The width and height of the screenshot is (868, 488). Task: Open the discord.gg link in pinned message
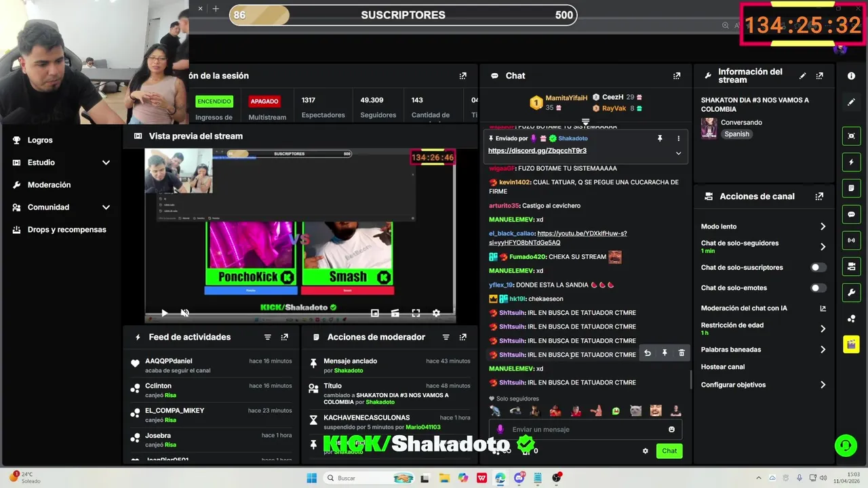point(537,150)
